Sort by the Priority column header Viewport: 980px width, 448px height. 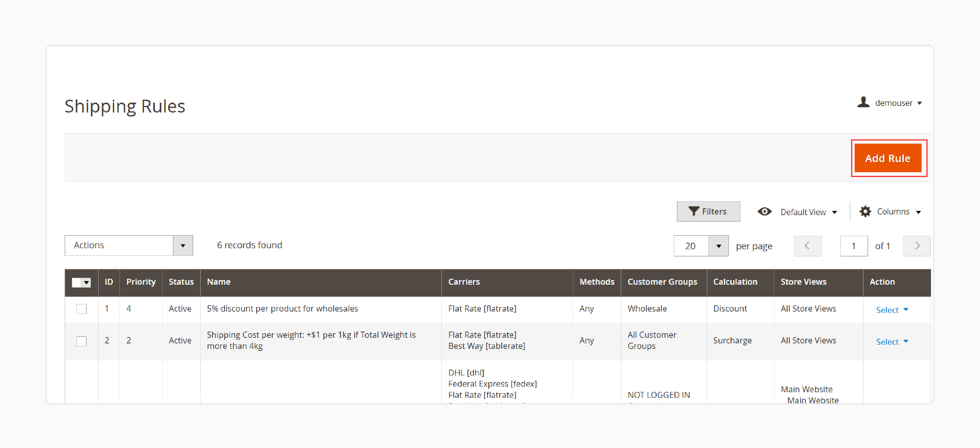[141, 282]
